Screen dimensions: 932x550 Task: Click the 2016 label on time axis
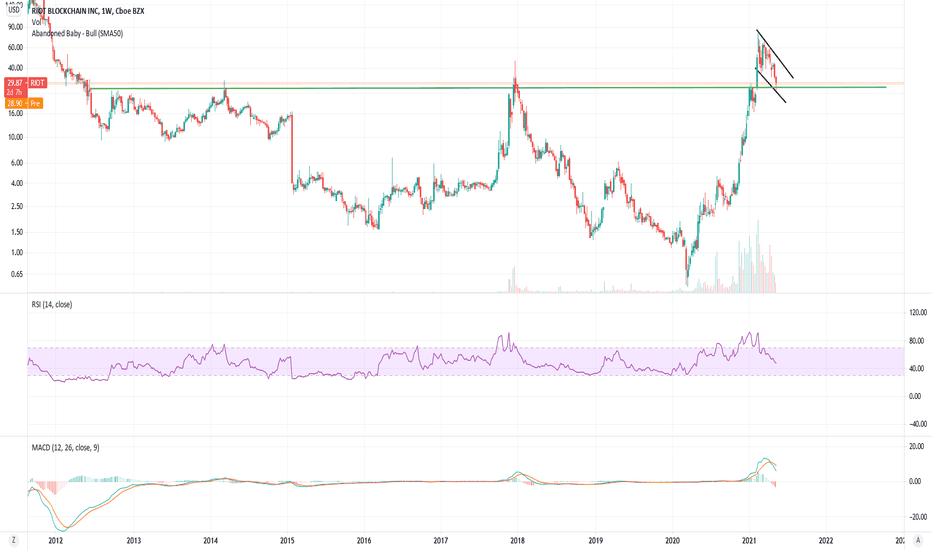point(364,540)
